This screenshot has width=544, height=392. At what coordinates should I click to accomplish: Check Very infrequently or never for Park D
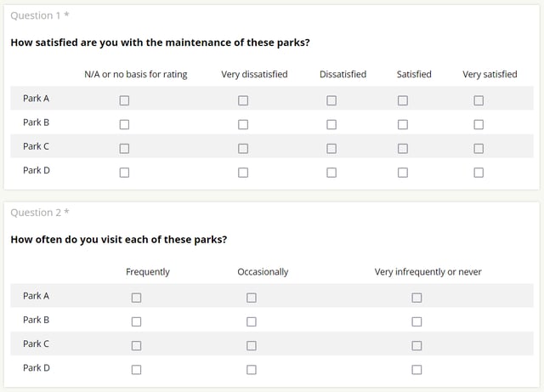click(416, 370)
